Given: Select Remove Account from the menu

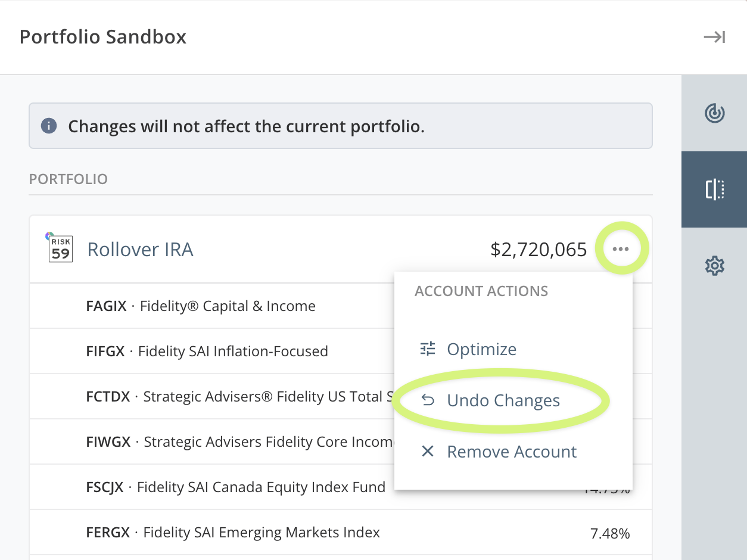Looking at the screenshot, I should coord(511,452).
